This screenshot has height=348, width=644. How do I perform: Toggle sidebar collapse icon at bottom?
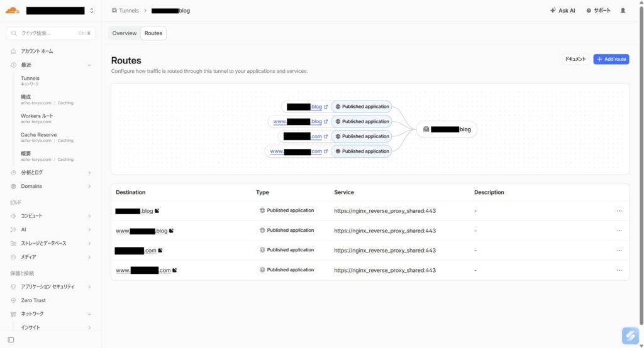coord(11,340)
